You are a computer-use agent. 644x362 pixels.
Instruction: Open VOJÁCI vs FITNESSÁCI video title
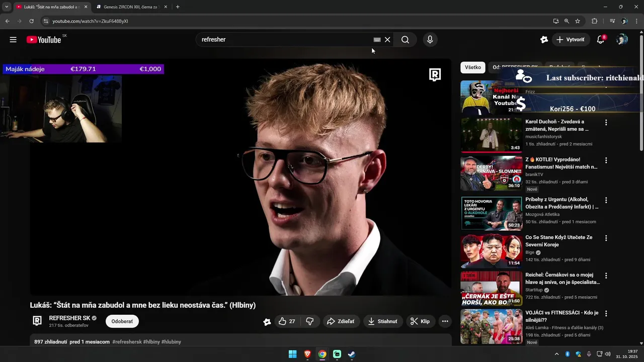(x=562, y=316)
